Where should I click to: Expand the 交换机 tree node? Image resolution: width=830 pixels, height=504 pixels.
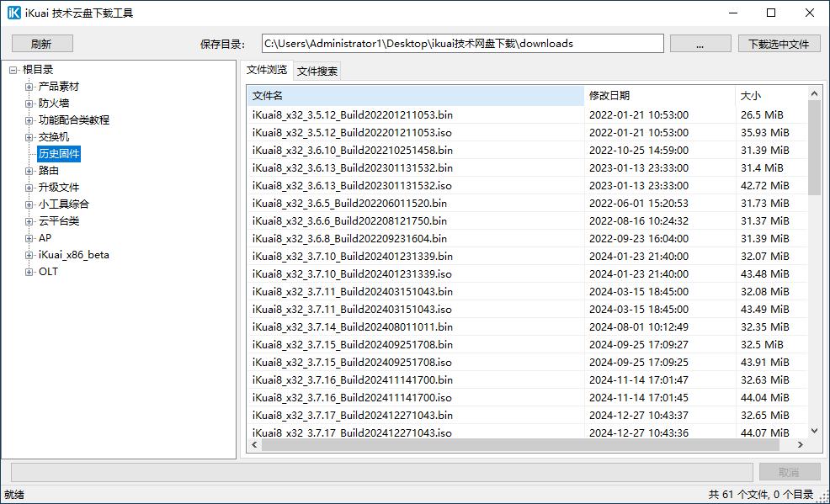coord(29,137)
